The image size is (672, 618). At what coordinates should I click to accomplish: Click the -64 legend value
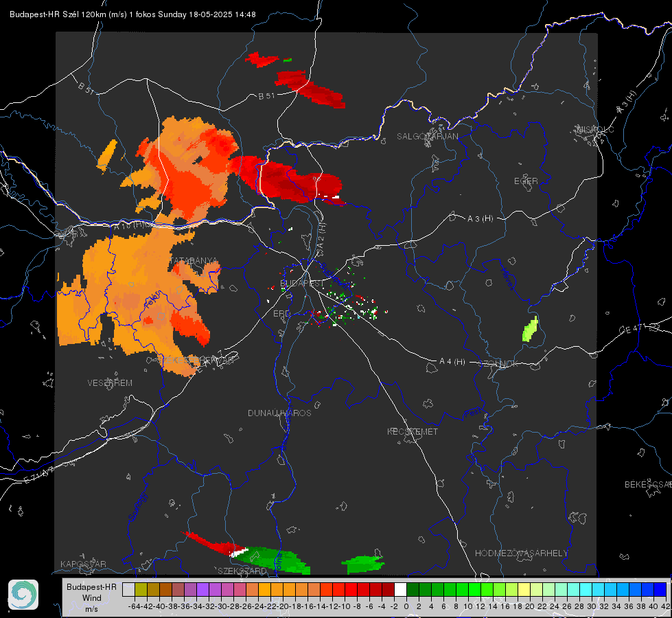pyautogui.click(x=134, y=606)
